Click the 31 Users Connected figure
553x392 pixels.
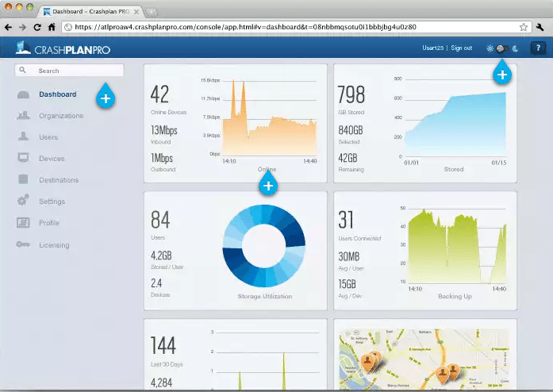click(x=346, y=220)
